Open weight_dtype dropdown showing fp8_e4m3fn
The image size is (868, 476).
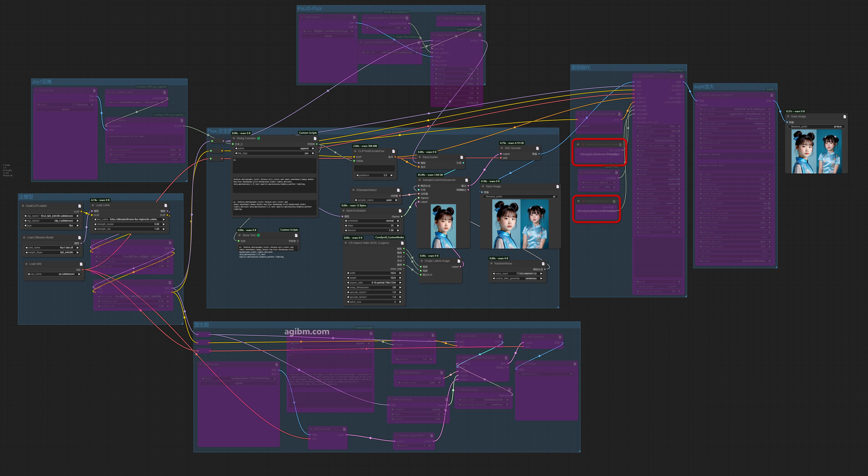coord(52,252)
